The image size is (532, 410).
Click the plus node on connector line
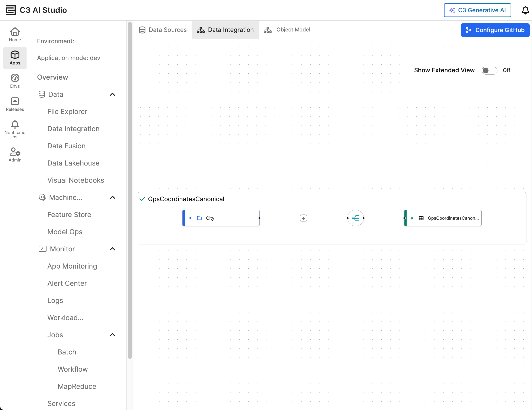click(x=303, y=218)
